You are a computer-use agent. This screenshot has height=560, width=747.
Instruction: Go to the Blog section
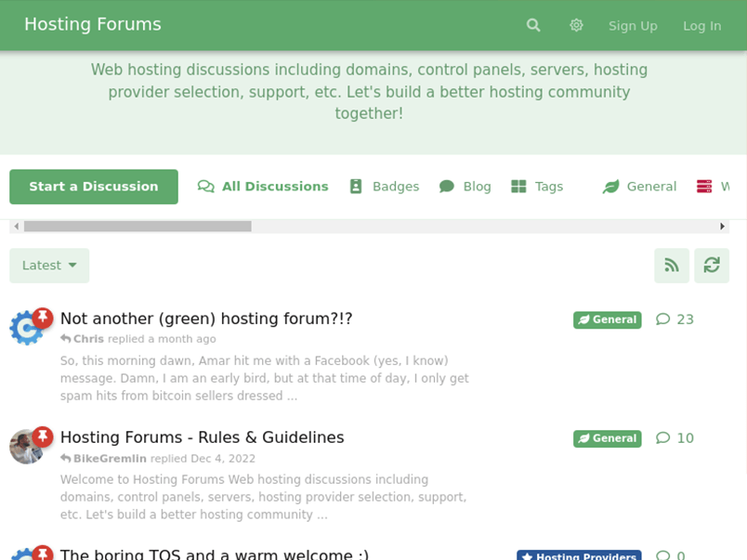pyautogui.click(x=465, y=187)
